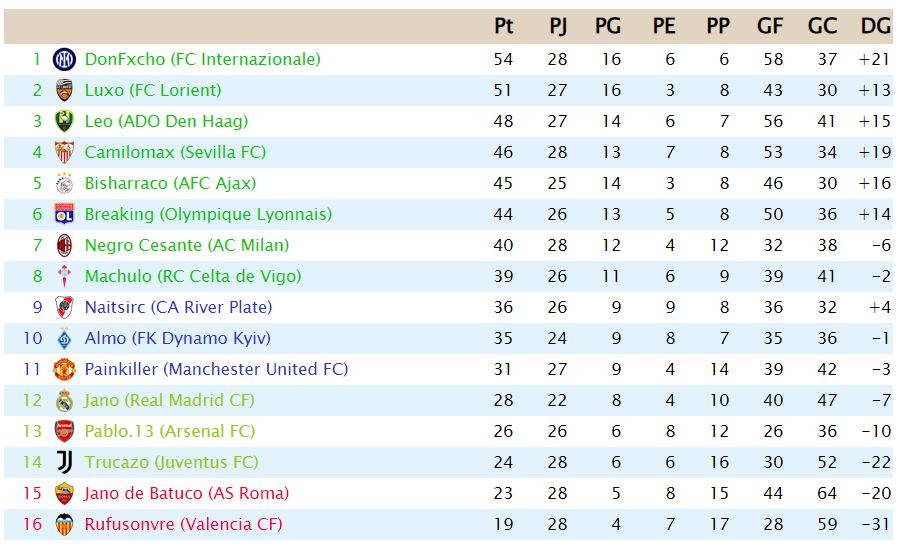Screen dimensions: 899x546
Task: Click the Valencia CF bat crest
Action: point(64,524)
